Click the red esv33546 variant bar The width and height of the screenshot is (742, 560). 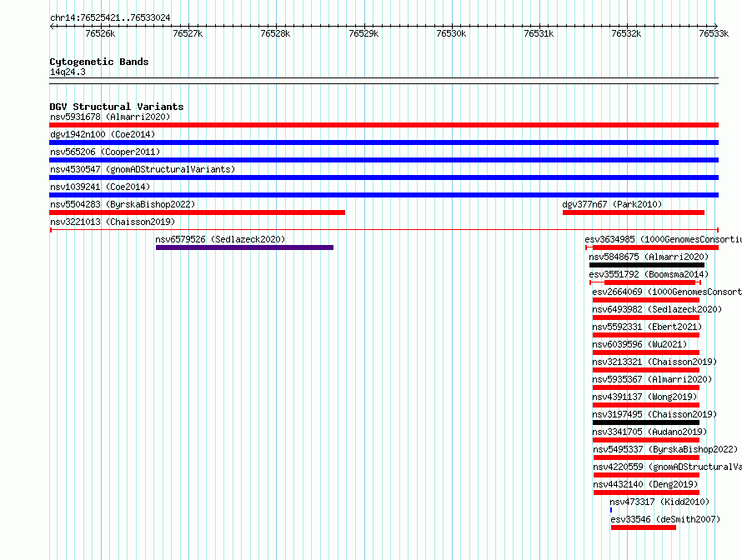[x=644, y=527]
